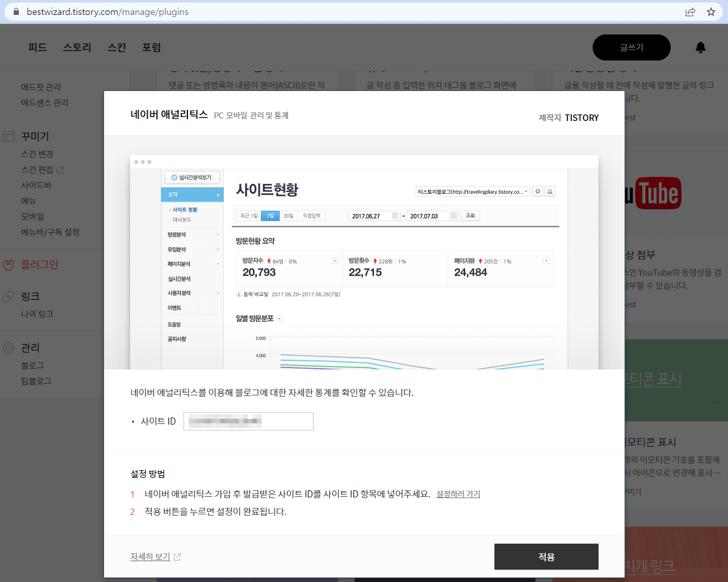Image resolution: width=728 pixels, height=582 pixels.
Task: Select the 피드 menu item
Action: coord(36,47)
